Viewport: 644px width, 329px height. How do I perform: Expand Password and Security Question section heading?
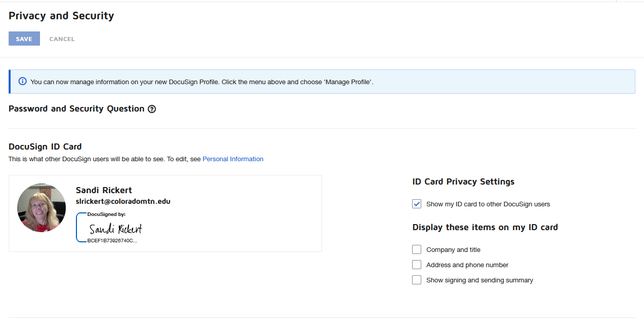tap(76, 108)
